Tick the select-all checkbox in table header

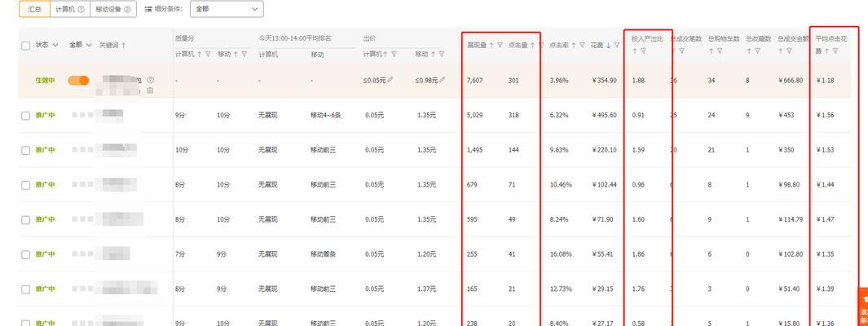pos(25,46)
